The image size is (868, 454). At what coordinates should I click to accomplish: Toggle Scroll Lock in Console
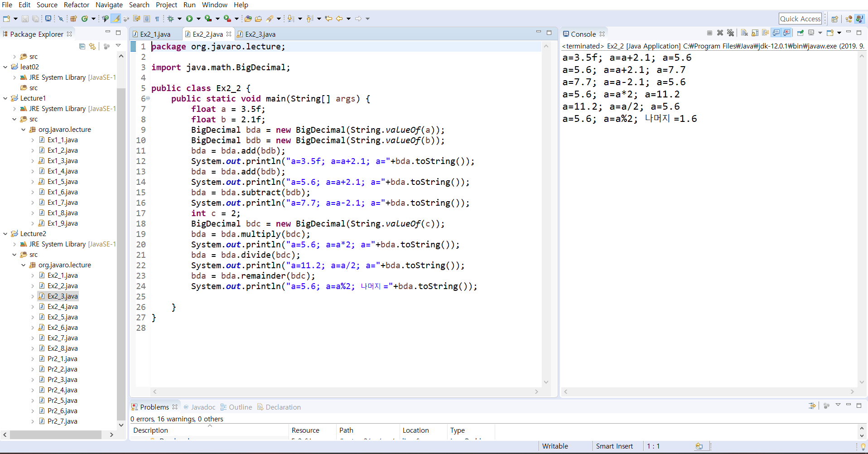[x=755, y=33]
